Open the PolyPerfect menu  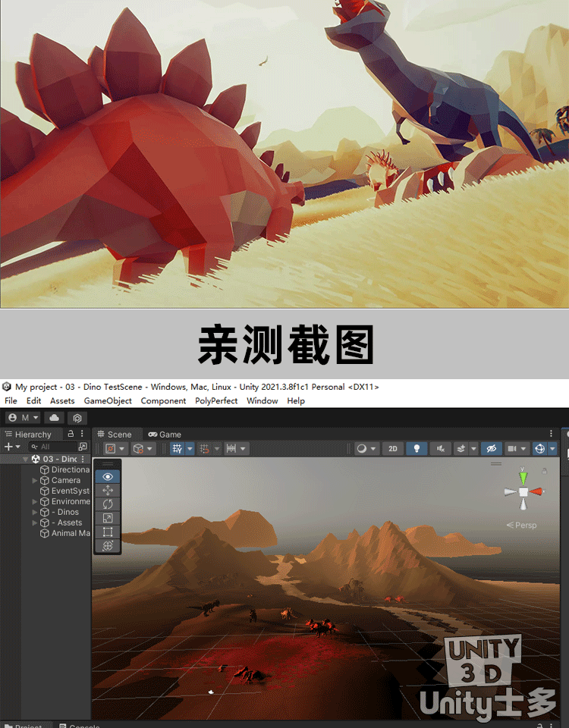coord(216,400)
